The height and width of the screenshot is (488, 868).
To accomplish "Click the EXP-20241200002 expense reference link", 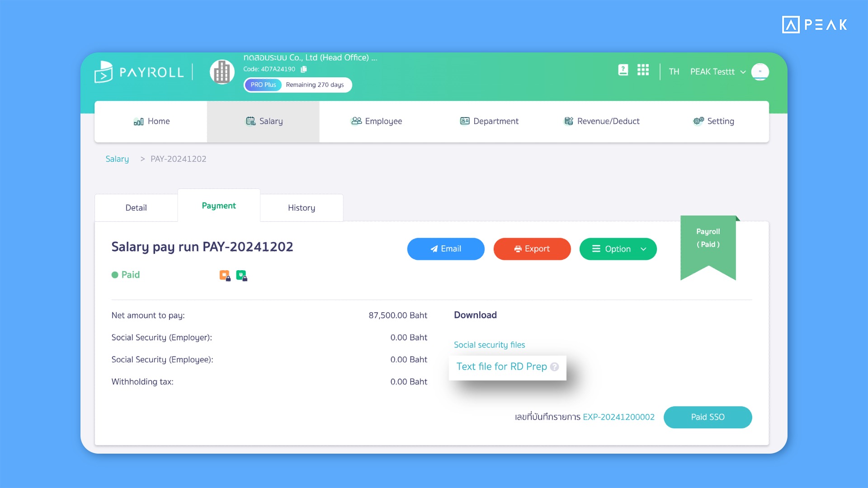I will (619, 417).
